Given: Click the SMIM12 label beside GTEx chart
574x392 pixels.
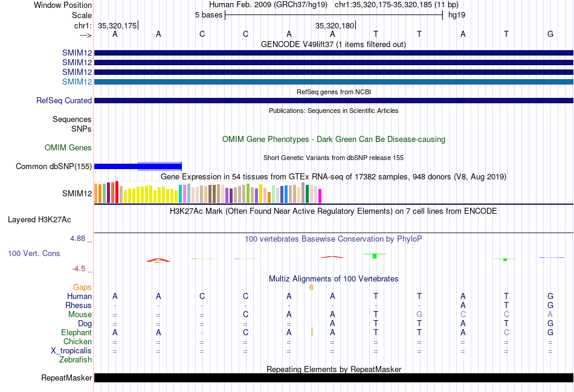Looking at the screenshot, I should click(x=77, y=193).
